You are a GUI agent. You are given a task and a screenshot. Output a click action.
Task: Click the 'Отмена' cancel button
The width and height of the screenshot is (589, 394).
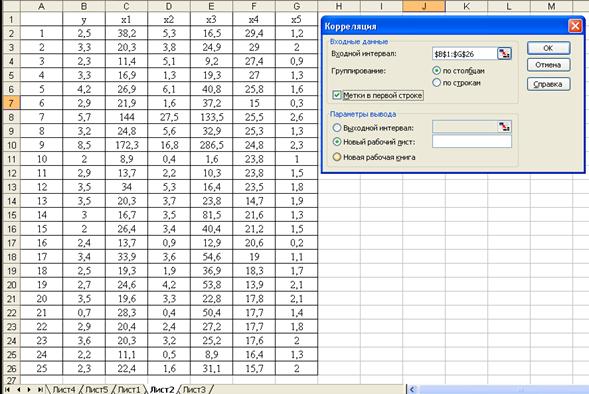coord(548,65)
